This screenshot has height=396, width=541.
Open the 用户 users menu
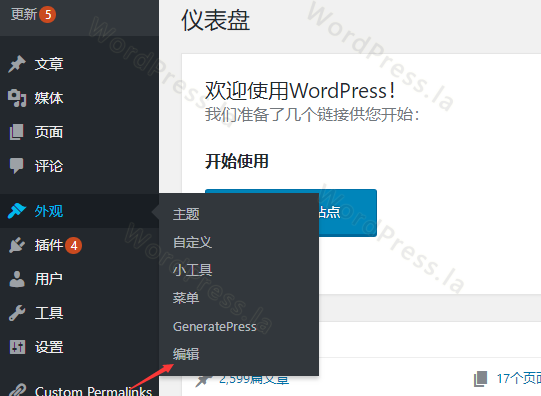click(x=49, y=279)
